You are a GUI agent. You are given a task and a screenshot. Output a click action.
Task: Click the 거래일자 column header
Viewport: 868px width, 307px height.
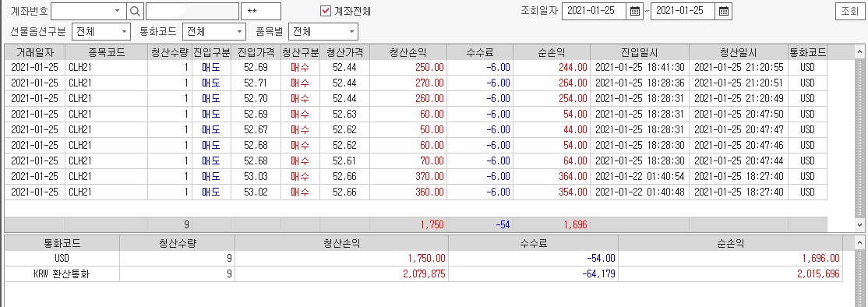tap(35, 52)
